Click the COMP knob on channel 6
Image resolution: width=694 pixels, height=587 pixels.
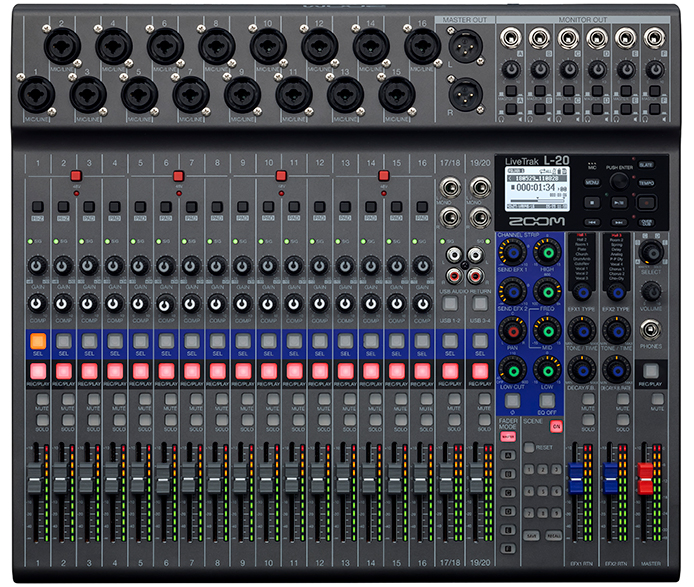[164, 305]
